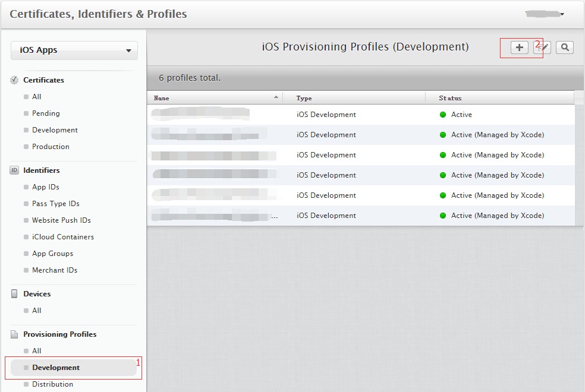Viewport: 585px width, 392px height.
Task: Open search using the magnifying glass icon
Action: (565, 48)
